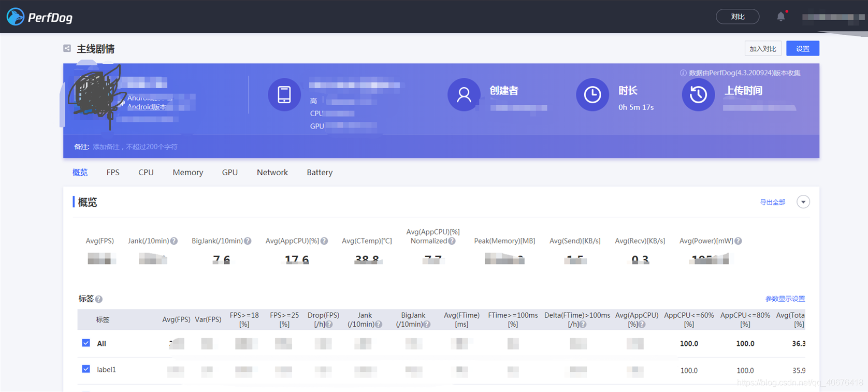868x392 pixels.
Task: Click help icon in Delta(FTime)>100ms column header
Action: pyautogui.click(x=583, y=325)
